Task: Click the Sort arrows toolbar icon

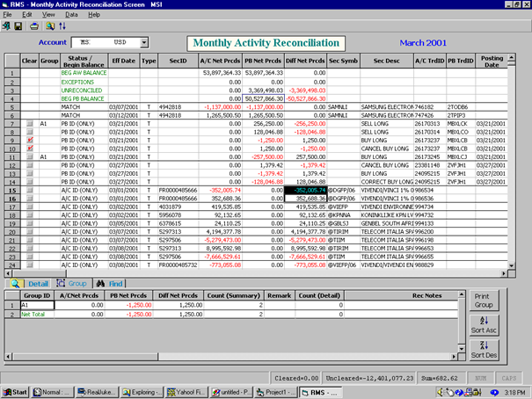Action: click(x=62, y=26)
